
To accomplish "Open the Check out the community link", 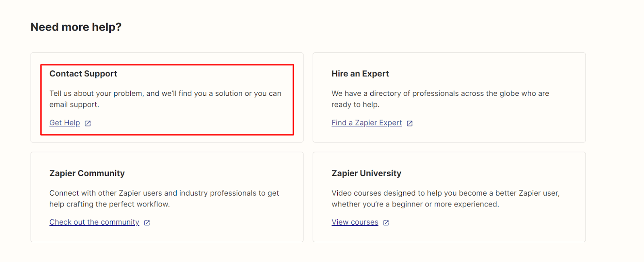I will 94,222.
